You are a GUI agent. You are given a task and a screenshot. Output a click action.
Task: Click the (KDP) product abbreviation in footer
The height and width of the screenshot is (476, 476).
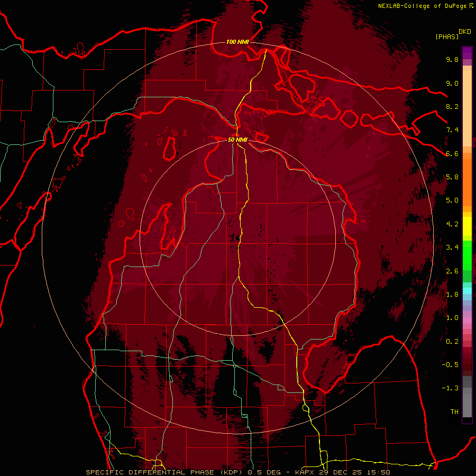coord(231,472)
